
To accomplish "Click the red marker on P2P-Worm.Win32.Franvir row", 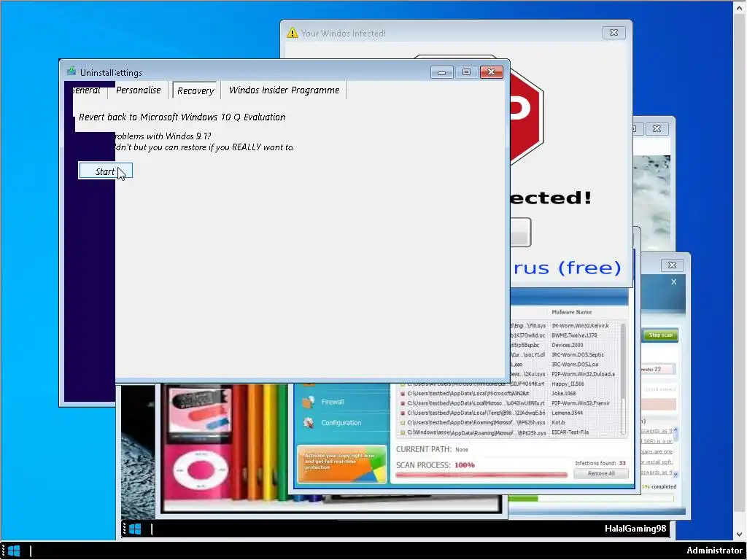I will pos(403,403).
